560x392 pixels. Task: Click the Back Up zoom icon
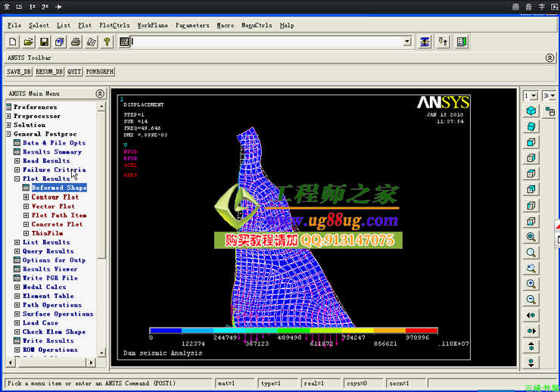click(531, 268)
